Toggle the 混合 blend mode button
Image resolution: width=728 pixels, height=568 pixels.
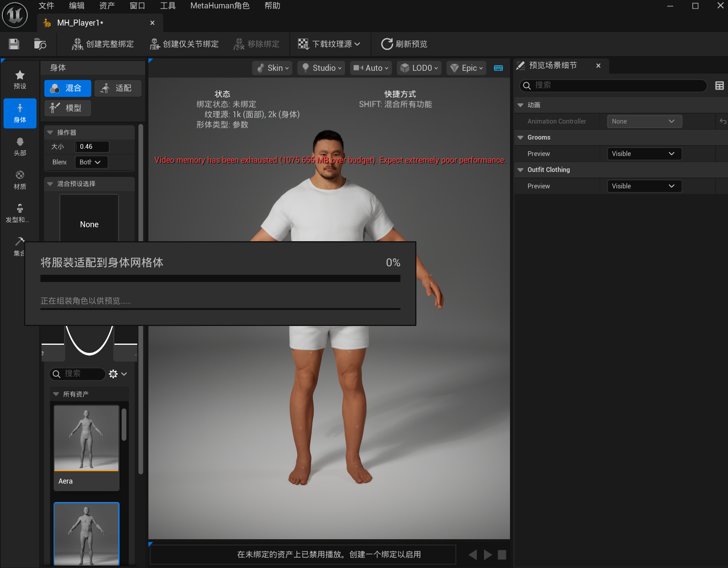tap(68, 88)
